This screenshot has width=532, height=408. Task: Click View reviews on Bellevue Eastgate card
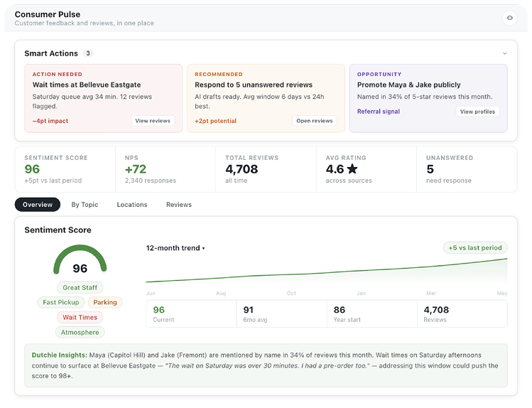153,121
